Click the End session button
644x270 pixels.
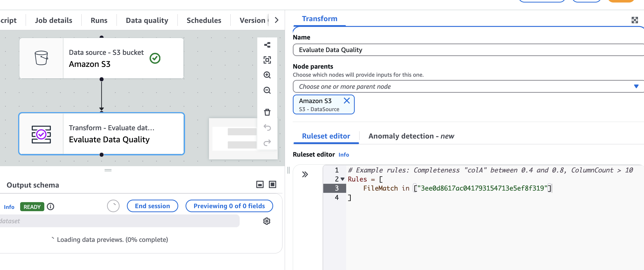click(x=152, y=206)
